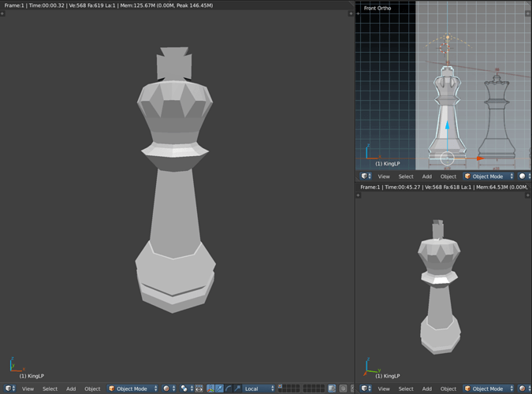The image size is (532, 394).
Task: Select rotate manipulator arc icon in left header
Action: [228, 388]
